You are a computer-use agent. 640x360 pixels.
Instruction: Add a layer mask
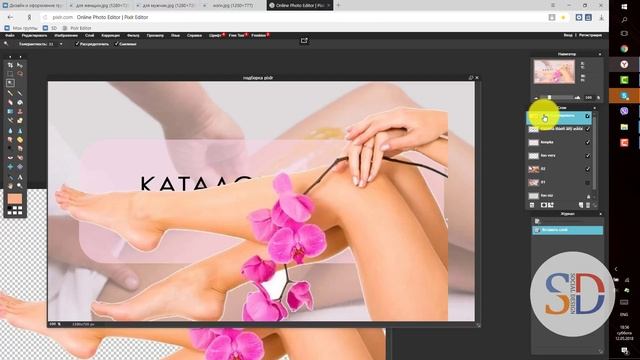(544, 205)
